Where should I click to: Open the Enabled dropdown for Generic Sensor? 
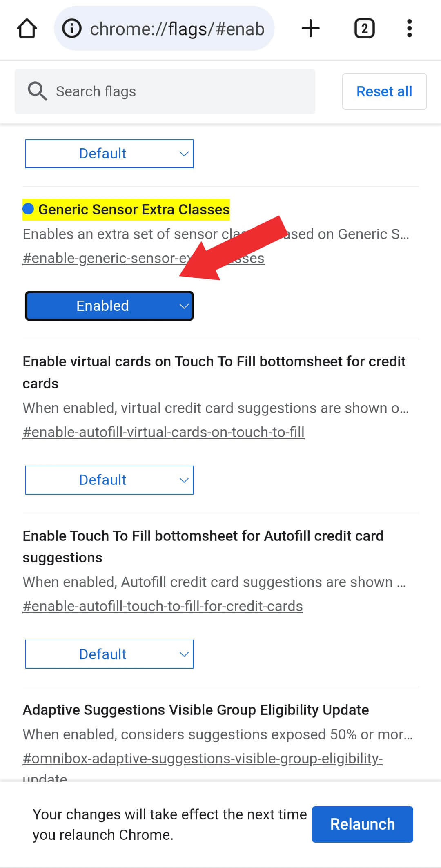[109, 306]
